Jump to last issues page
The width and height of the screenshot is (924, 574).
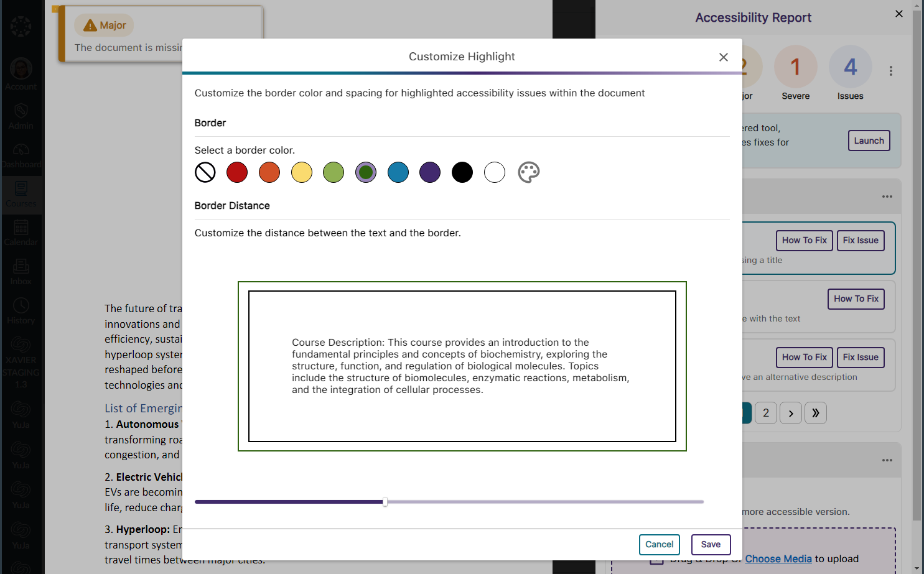tap(815, 413)
